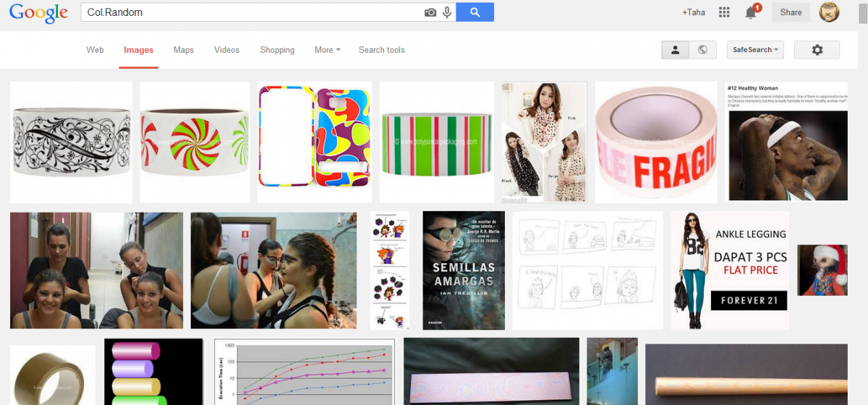868x405 pixels.
Task: Open the settings gear menu
Action: coord(817,50)
